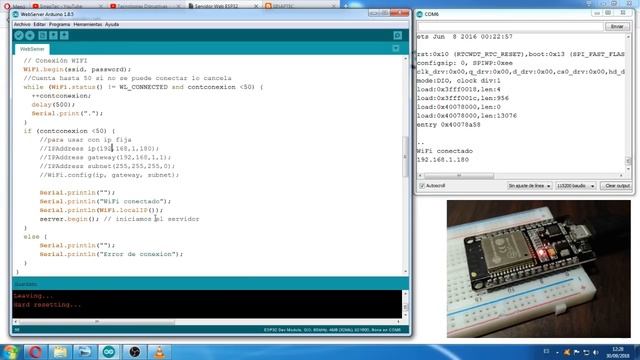Click the 'WiFi.begin(ssid, password);' code line

(77, 69)
